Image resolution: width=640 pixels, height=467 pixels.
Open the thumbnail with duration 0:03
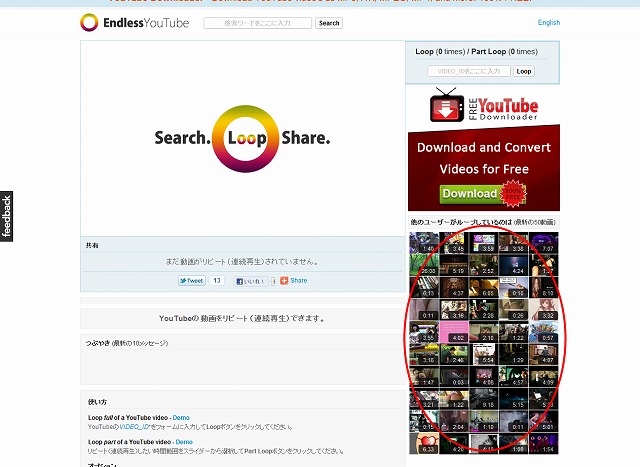point(454,376)
